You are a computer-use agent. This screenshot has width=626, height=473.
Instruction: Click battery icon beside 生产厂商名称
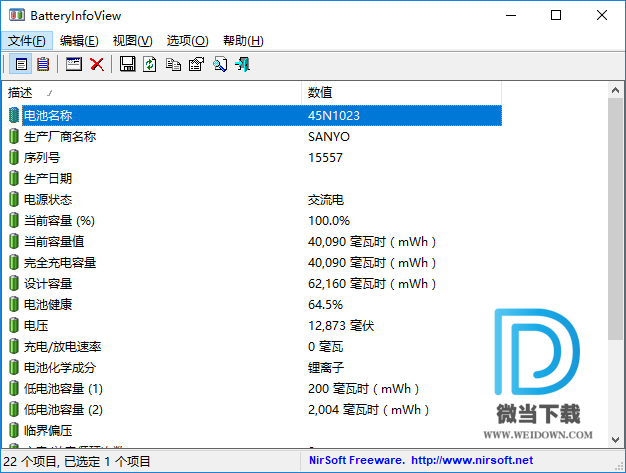[x=14, y=137]
